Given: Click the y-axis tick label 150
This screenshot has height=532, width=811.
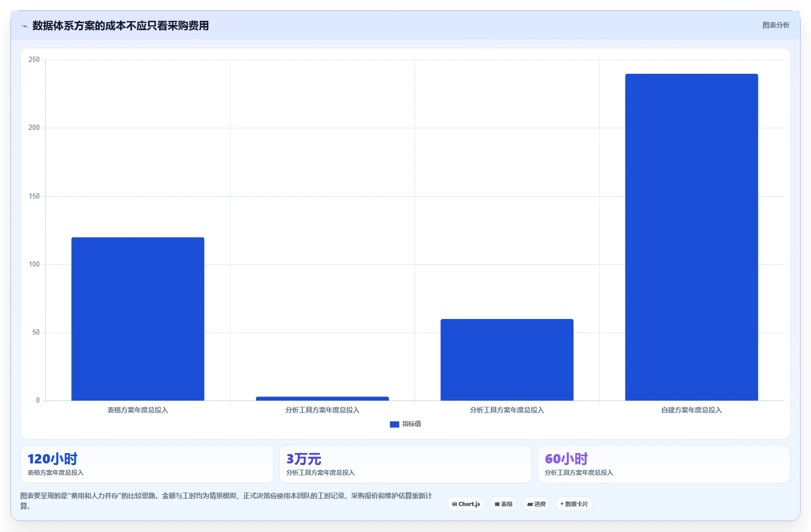Looking at the screenshot, I should pos(34,196).
